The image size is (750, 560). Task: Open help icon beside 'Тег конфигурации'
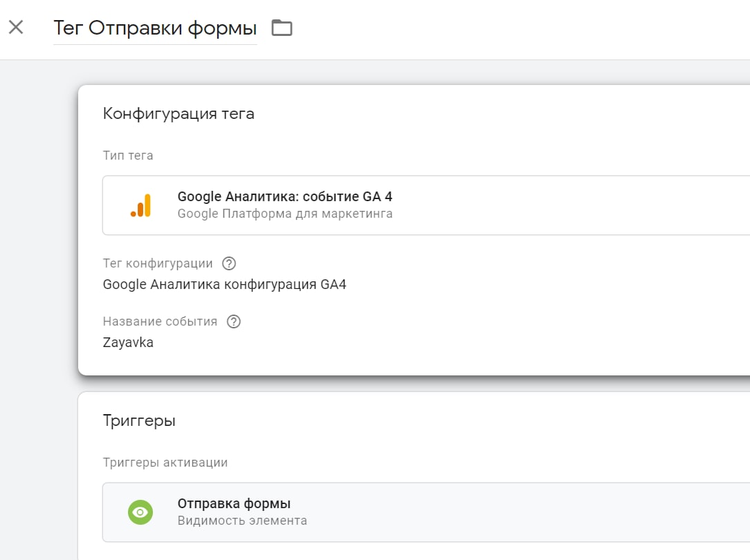229,263
